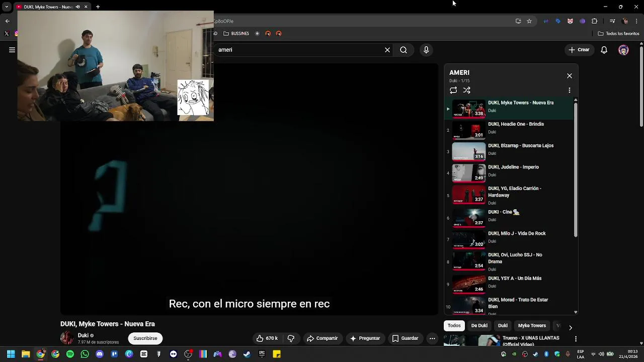
Task: Click the playlist panel scrollbar
Action: coord(576,169)
